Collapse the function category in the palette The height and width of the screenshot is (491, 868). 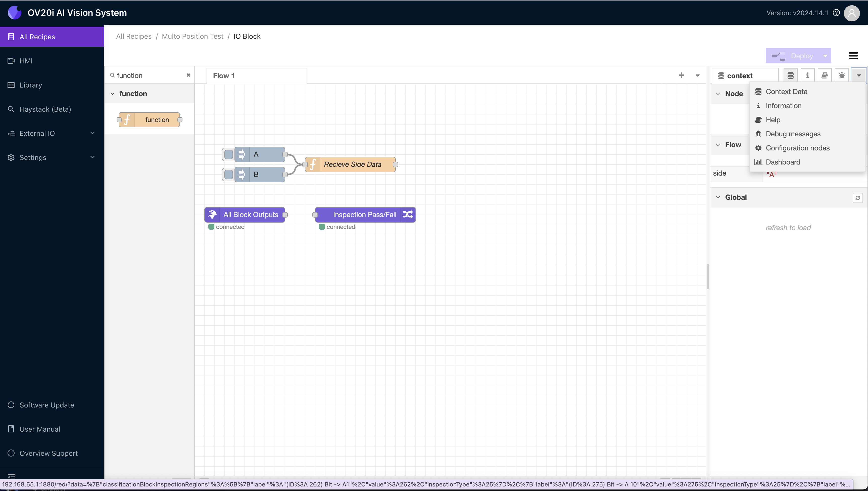pyautogui.click(x=113, y=93)
